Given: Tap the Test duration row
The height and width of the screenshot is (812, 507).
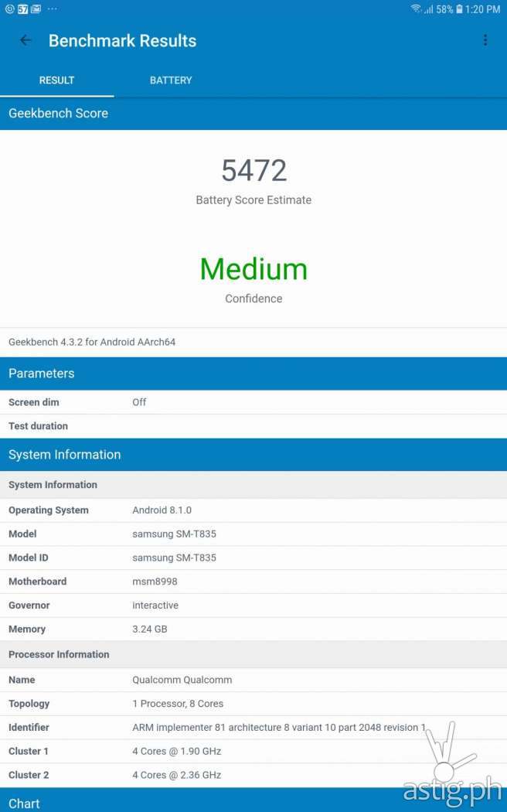Looking at the screenshot, I should pos(253,426).
